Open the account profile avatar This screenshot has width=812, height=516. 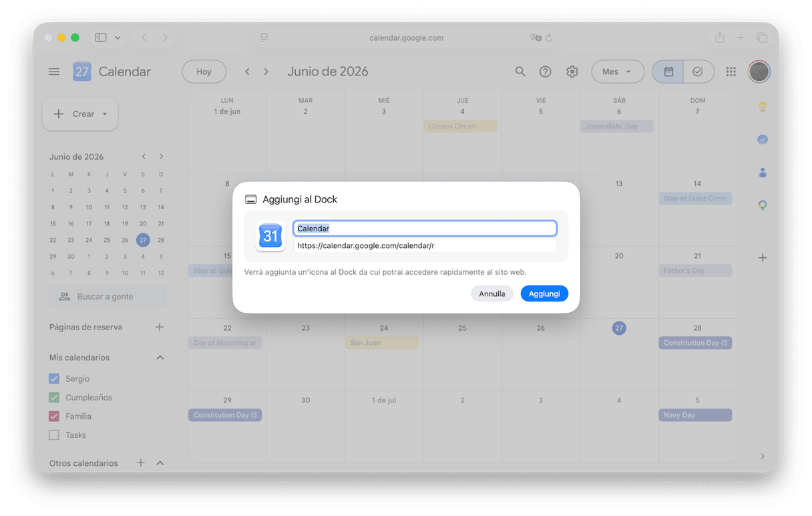(759, 72)
